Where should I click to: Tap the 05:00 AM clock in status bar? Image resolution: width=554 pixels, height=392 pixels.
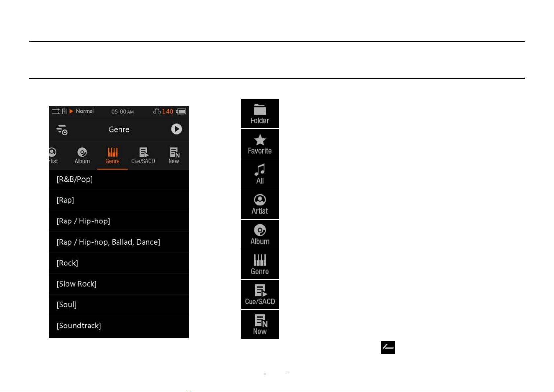(x=122, y=112)
